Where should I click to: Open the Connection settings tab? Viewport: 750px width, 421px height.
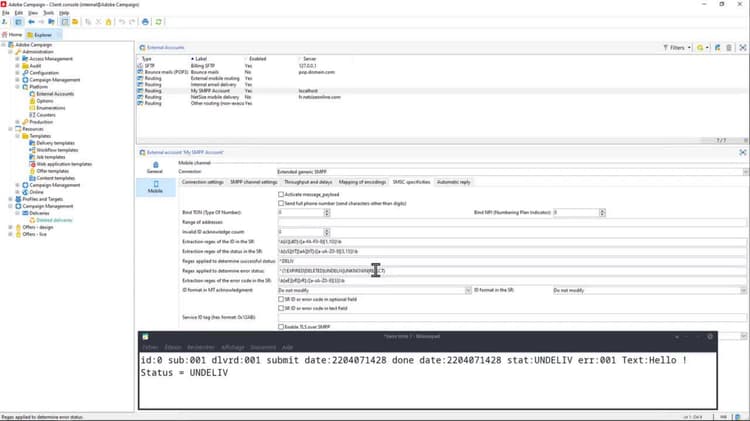point(202,182)
